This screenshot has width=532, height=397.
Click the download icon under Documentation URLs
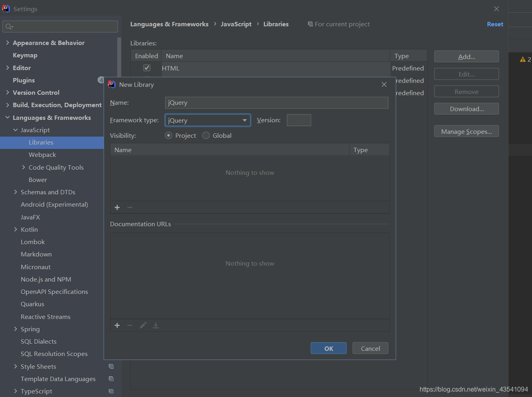pyautogui.click(x=156, y=325)
